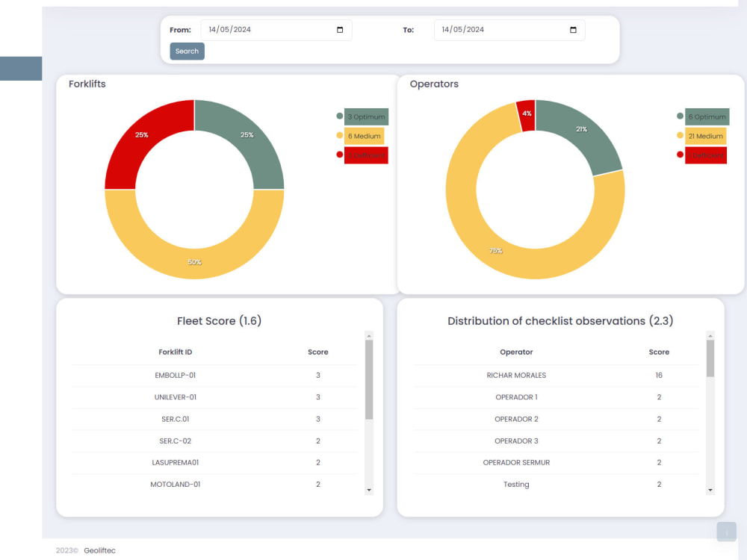Click Distribution of checklist observations title
The height and width of the screenshot is (560, 747).
tap(560, 321)
